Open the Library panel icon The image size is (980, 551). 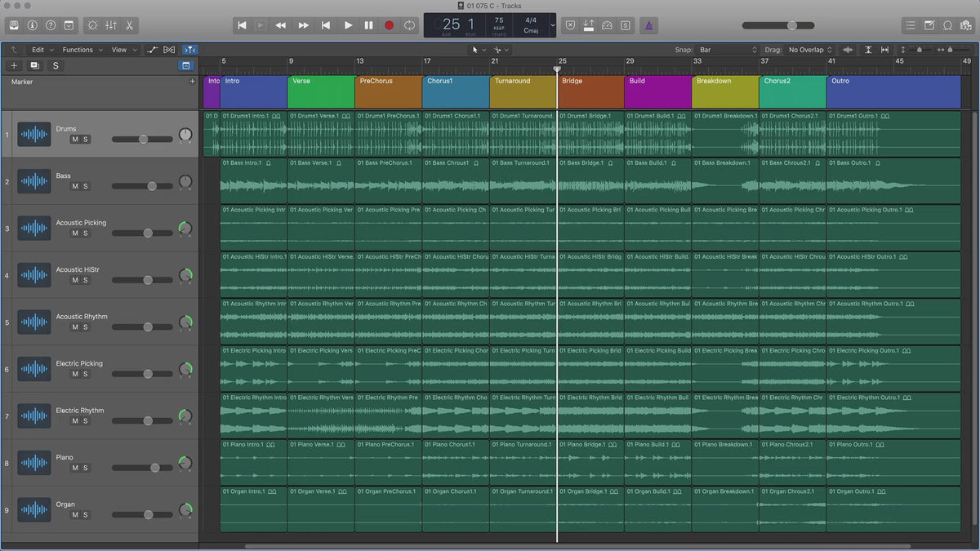tap(14, 25)
